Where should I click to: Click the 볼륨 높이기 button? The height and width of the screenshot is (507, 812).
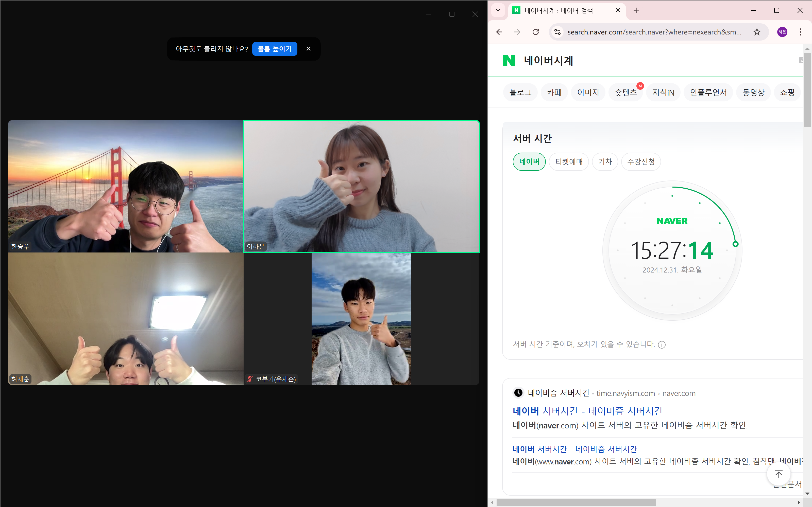point(275,49)
